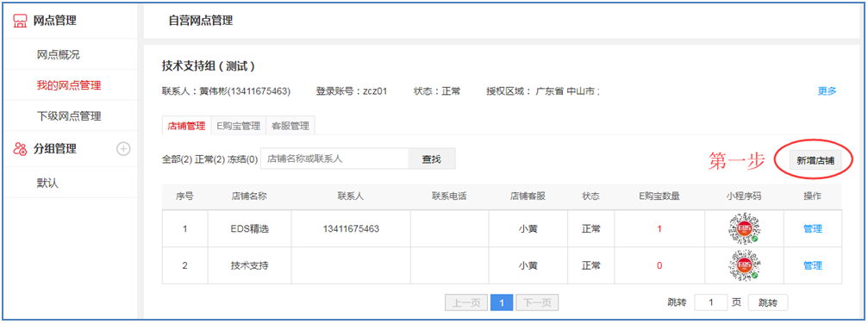
Task: Select 我的网点管理 in the sidebar
Action: [69, 85]
